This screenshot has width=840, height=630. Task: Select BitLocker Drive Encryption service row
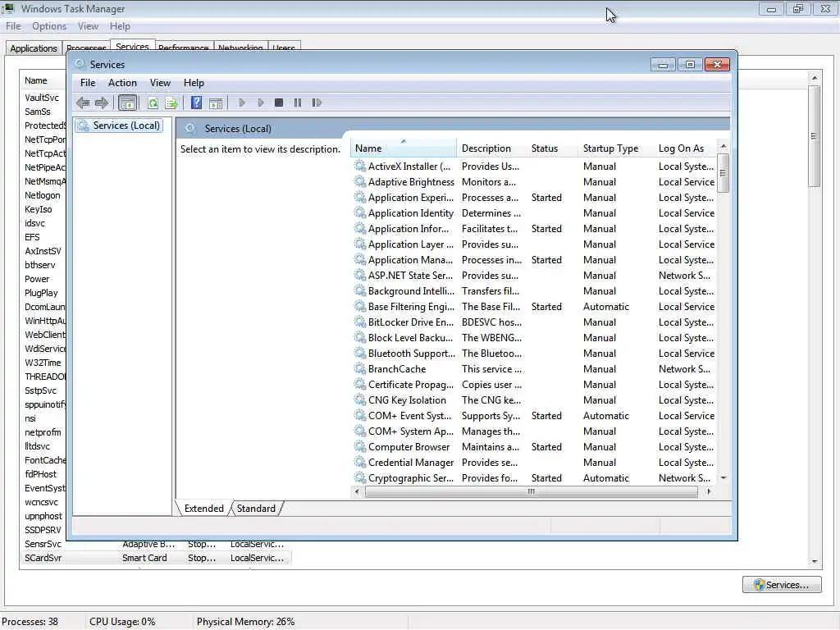click(534, 322)
